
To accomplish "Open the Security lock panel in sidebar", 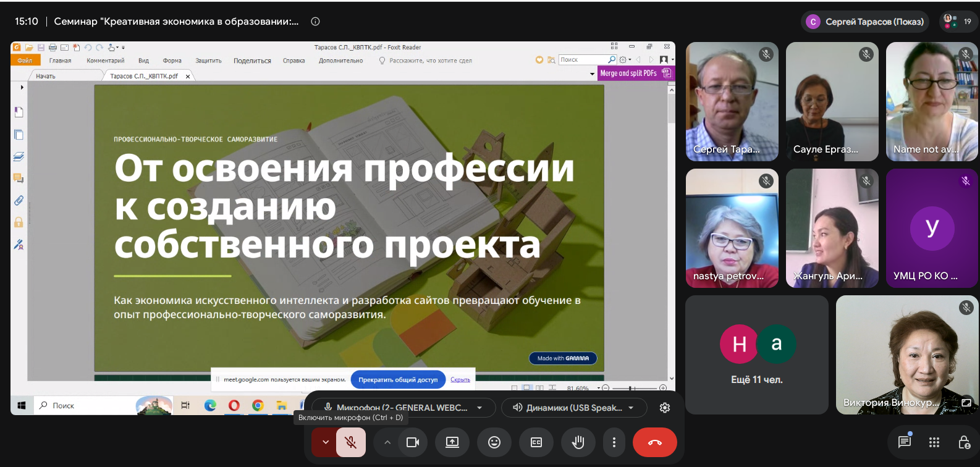I will pyautogui.click(x=19, y=222).
